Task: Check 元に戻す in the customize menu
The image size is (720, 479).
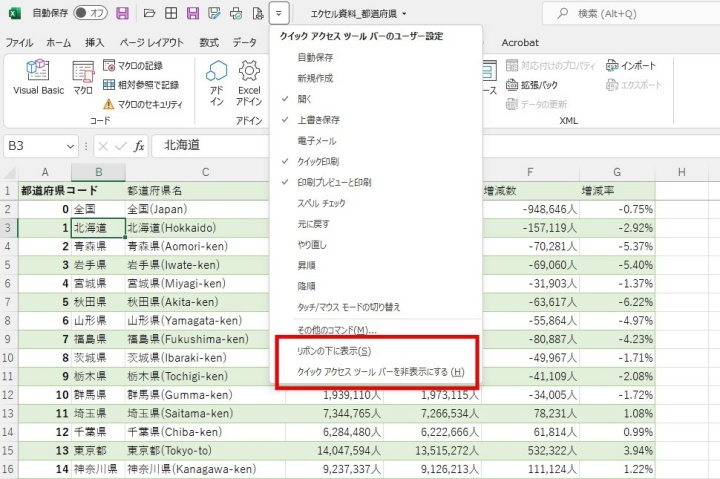Action: [376, 224]
